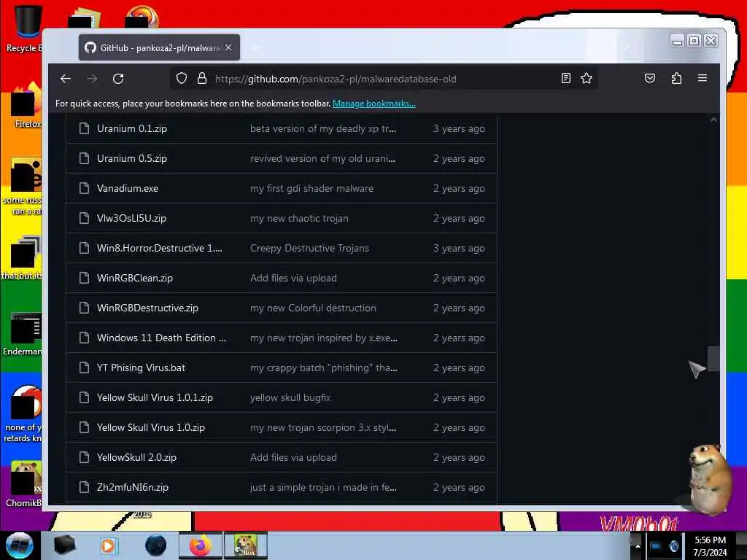Open the Extensions puzzle icon
The width and height of the screenshot is (747, 560).
pos(676,79)
